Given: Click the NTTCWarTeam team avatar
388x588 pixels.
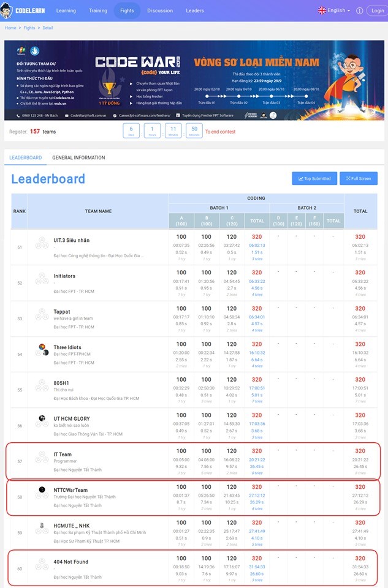Looking at the screenshot, I should tap(42, 492).
